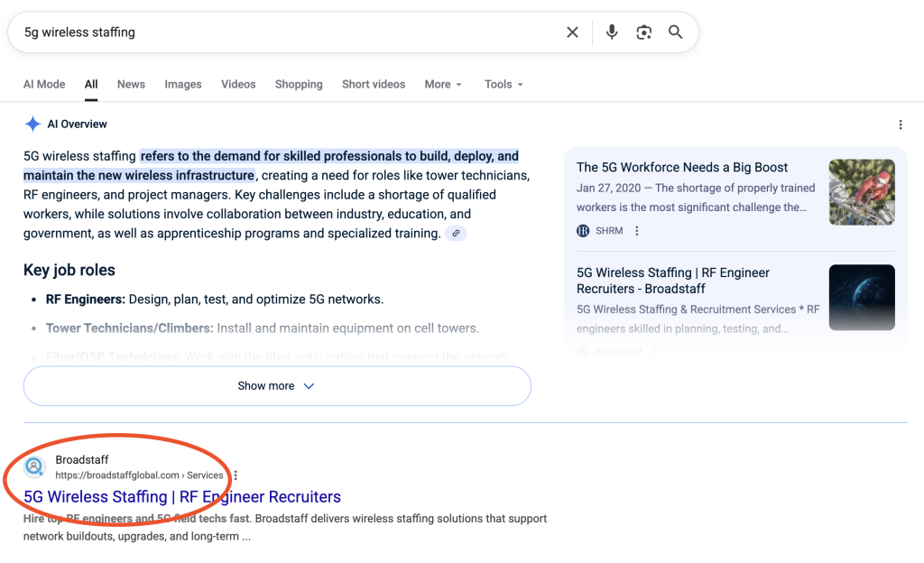The width and height of the screenshot is (924, 563).
Task: Click Broadstaff result favicon
Action: coord(34,467)
